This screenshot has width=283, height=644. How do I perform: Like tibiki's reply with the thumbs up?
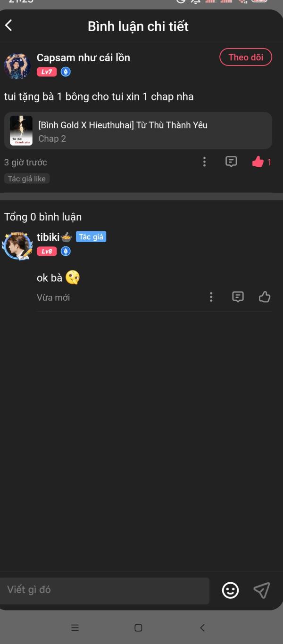[x=265, y=297]
